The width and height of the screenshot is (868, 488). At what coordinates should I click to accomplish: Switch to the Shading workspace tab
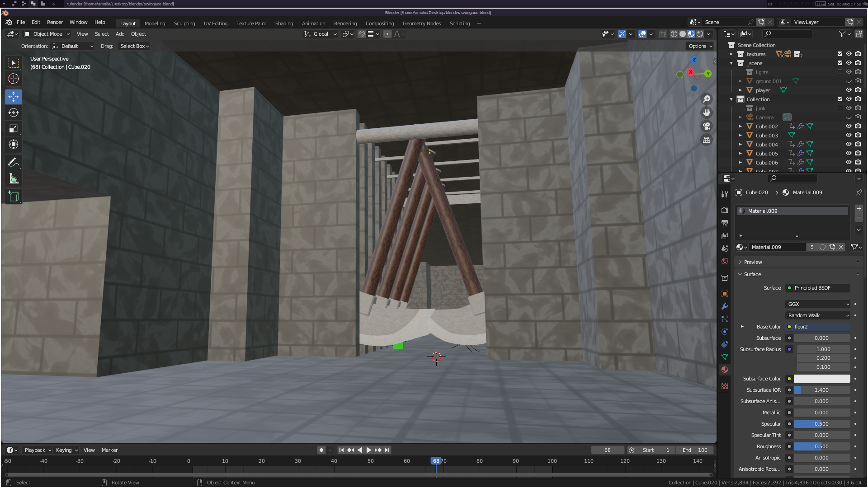point(284,23)
